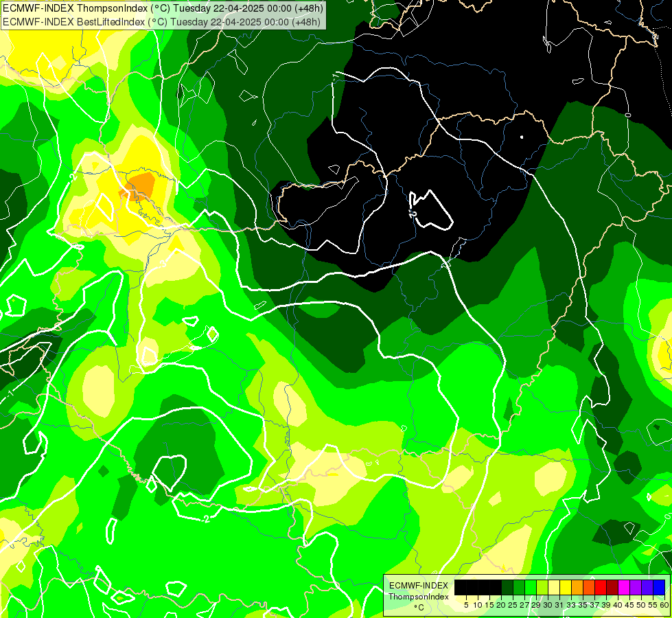Click legend scale value 25

pyautogui.click(x=513, y=605)
